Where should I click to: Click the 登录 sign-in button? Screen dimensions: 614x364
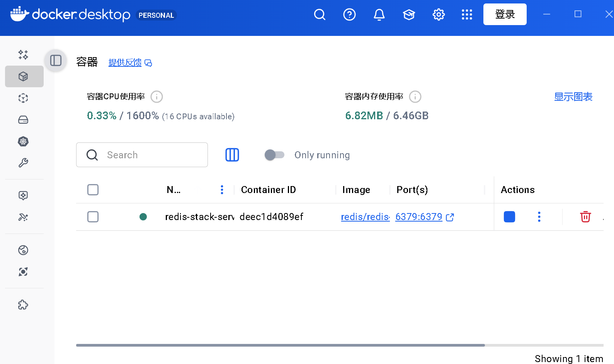(505, 14)
